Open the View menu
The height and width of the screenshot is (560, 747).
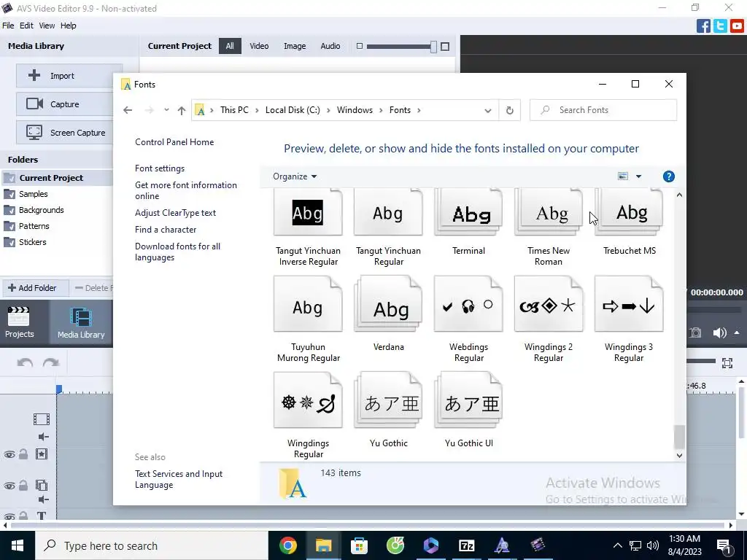click(x=47, y=26)
